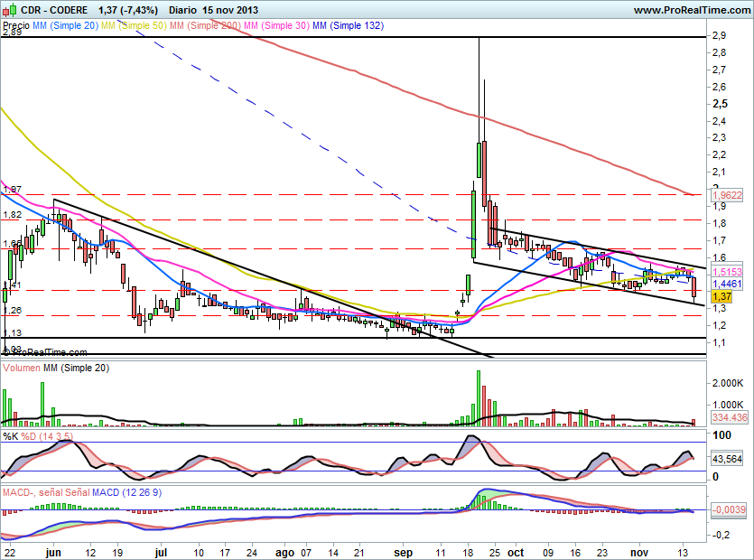The width and height of the screenshot is (754, 560).
Task: Click the Volumen panel label
Action: [23, 369]
